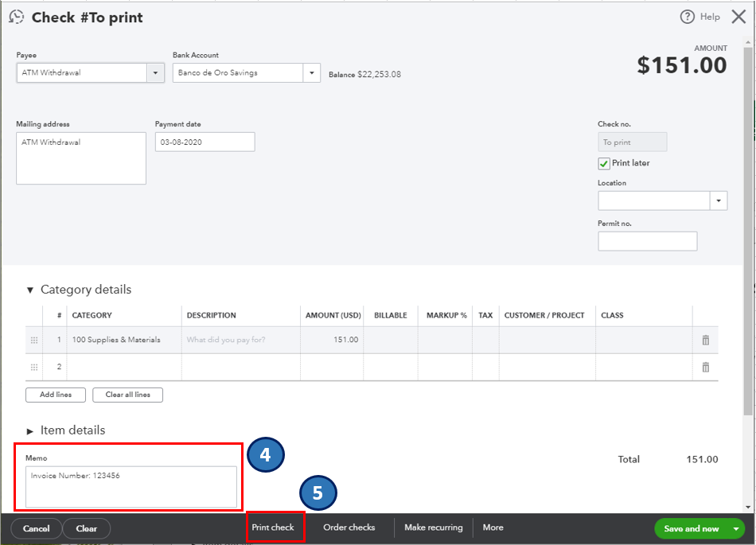Image resolution: width=756 pixels, height=545 pixels.
Task: Open the check history clock icon
Action: 17,17
